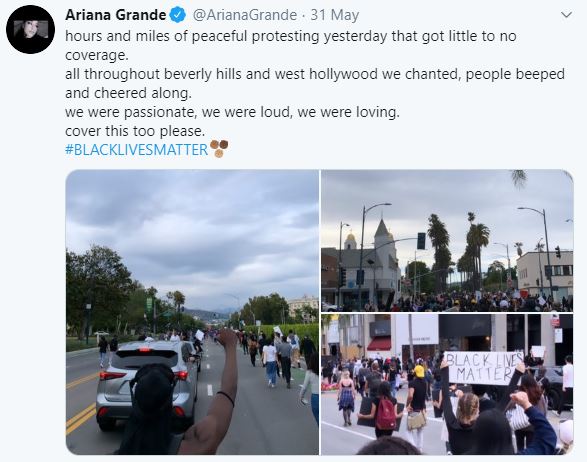Screen dimensions: 587x462
Task: Click the red backpack in bottom photo
Action: pyautogui.click(x=386, y=412)
